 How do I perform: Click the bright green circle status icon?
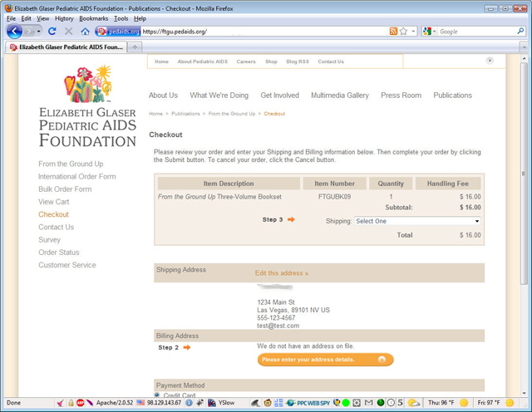coord(346,403)
